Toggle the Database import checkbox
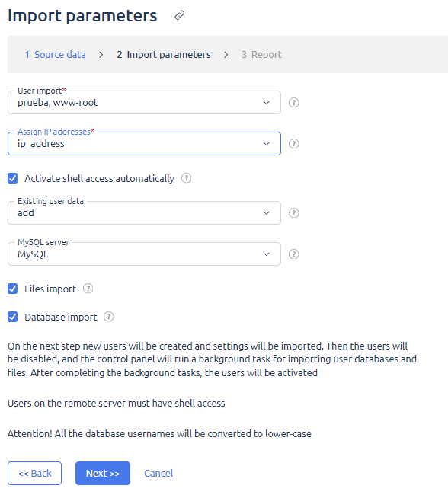448x498 pixels. click(13, 317)
